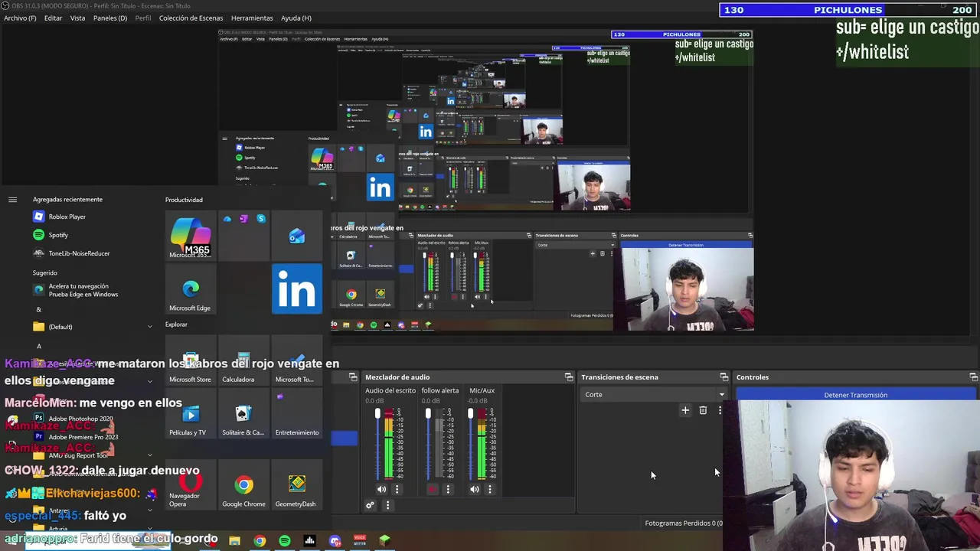Open Spotify from the taskbar
The width and height of the screenshot is (980, 551).
[x=285, y=541]
